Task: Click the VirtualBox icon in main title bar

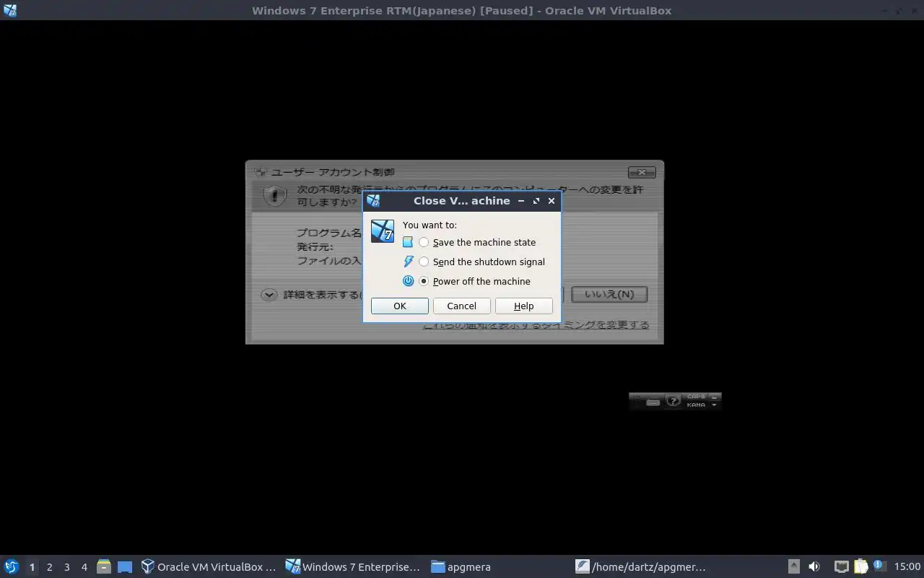Action: (9, 10)
